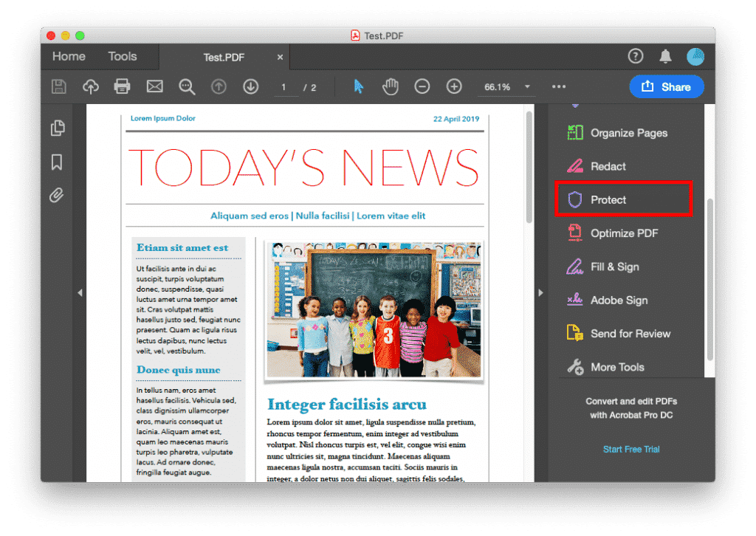
Task: Switch to the Home tab
Action: click(69, 56)
